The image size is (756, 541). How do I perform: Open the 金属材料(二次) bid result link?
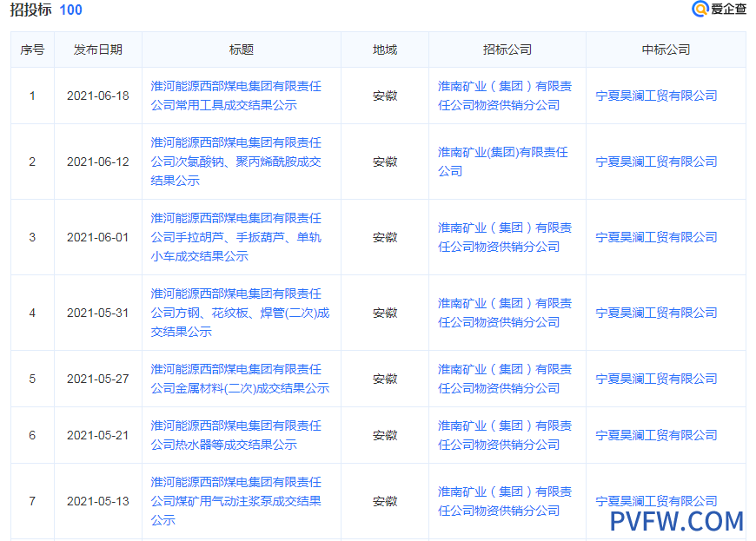coord(240,379)
